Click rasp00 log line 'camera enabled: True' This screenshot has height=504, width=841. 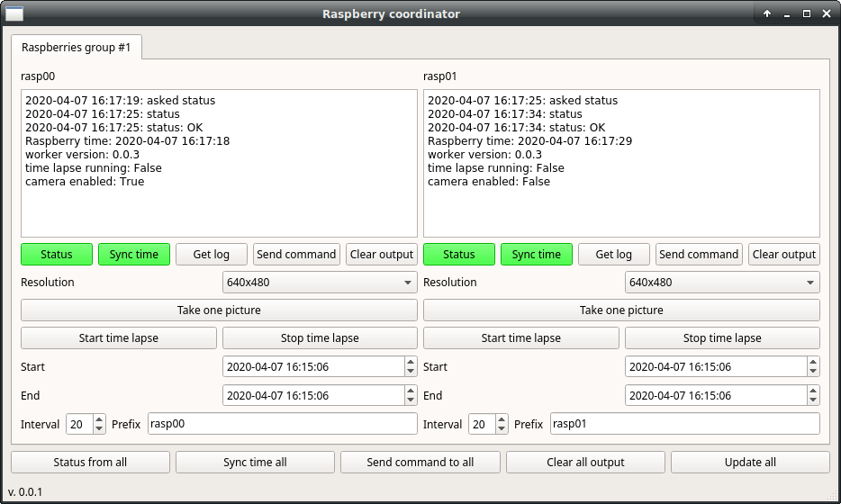click(x=85, y=182)
